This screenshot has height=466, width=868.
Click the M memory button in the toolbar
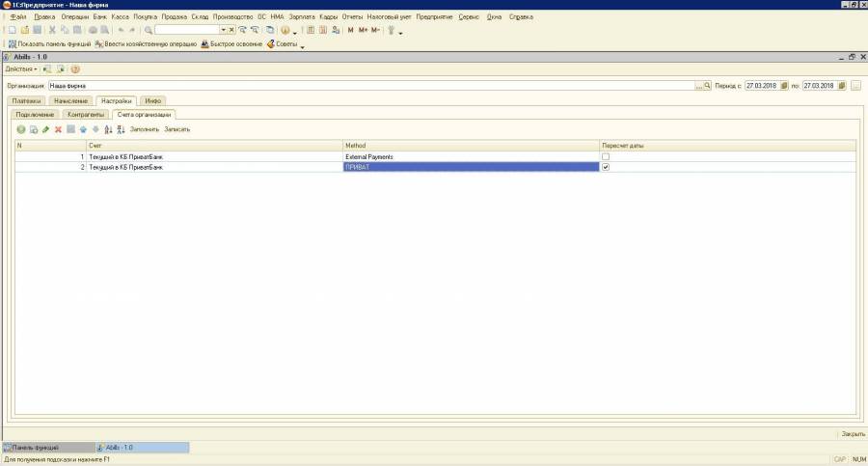[350, 30]
